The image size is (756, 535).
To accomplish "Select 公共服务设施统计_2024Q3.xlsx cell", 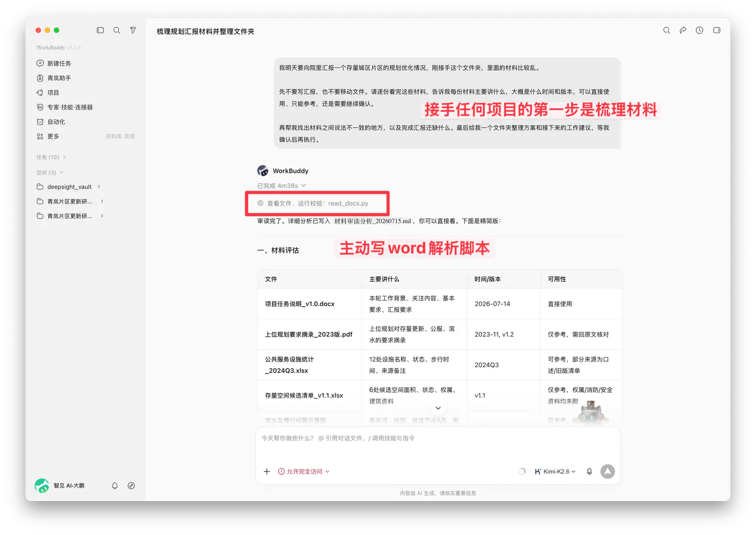I will pos(309,365).
